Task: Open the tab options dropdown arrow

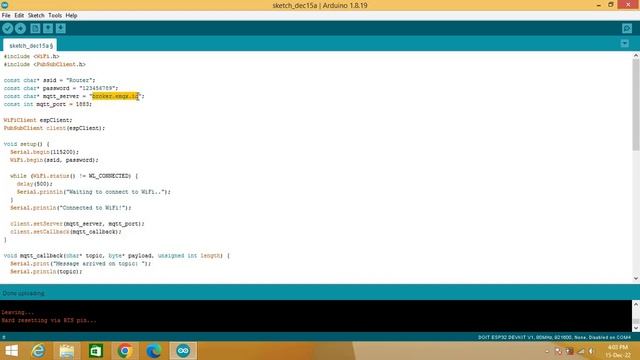Action: pyautogui.click(x=624, y=44)
